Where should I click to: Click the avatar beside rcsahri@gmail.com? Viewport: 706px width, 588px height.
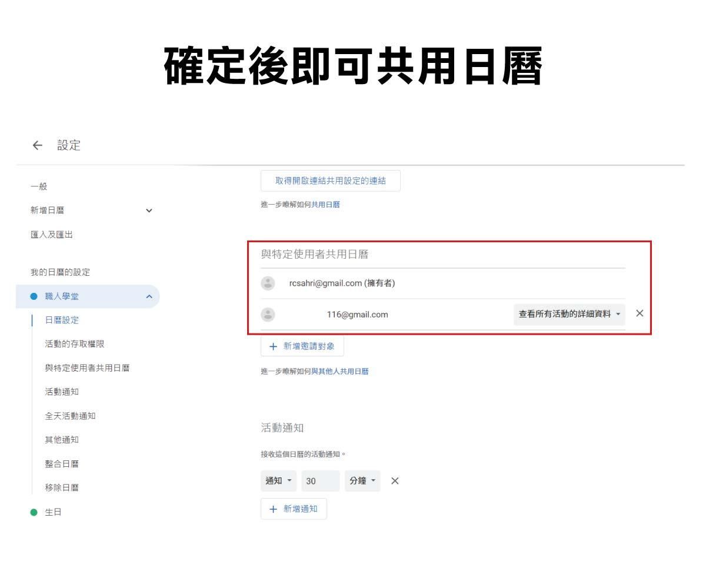pos(268,283)
